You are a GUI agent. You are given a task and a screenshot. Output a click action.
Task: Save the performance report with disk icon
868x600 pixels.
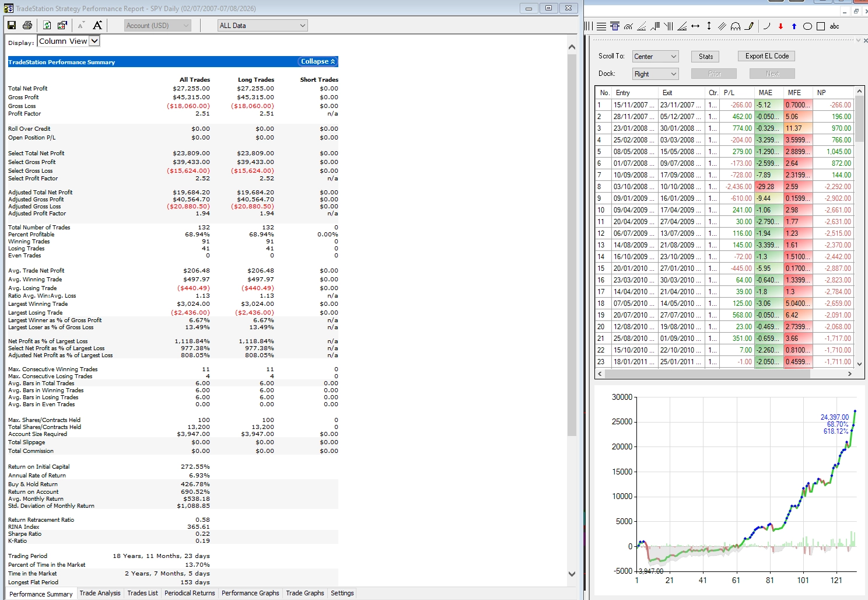pos(12,25)
